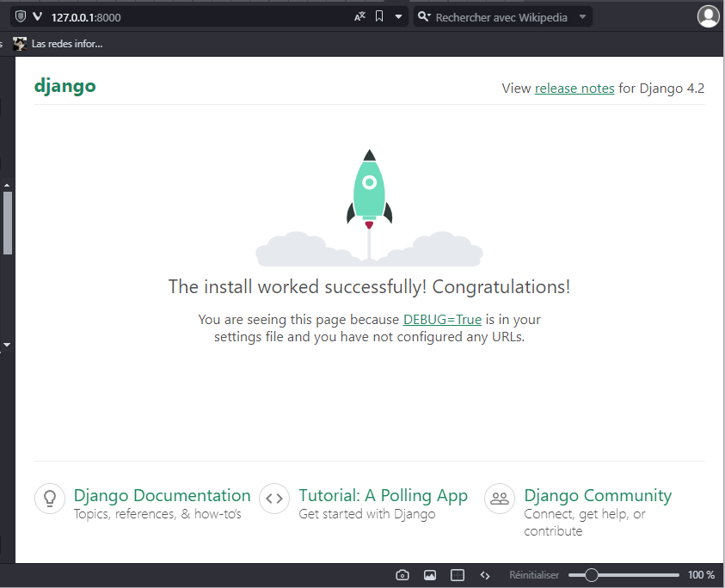Open the Django Documentation link
Screen dimensions: 725x588
(162, 495)
